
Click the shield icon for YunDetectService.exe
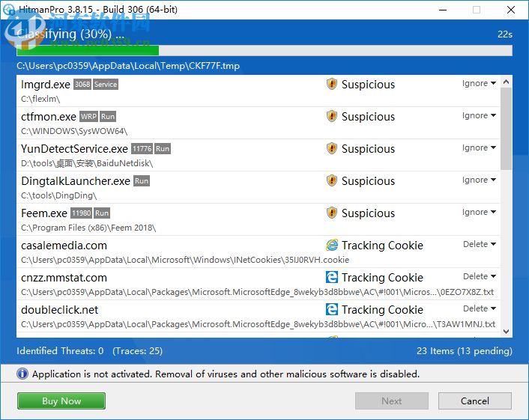tap(332, 148)
